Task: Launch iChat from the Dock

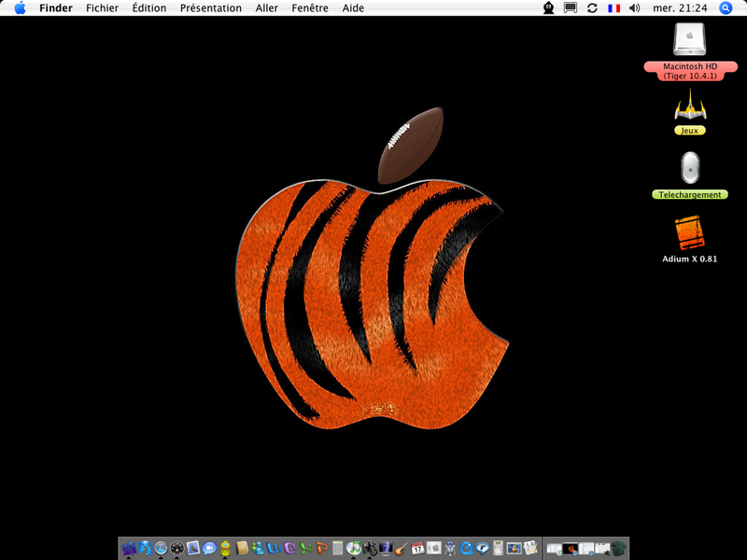Action: (209, 549)
